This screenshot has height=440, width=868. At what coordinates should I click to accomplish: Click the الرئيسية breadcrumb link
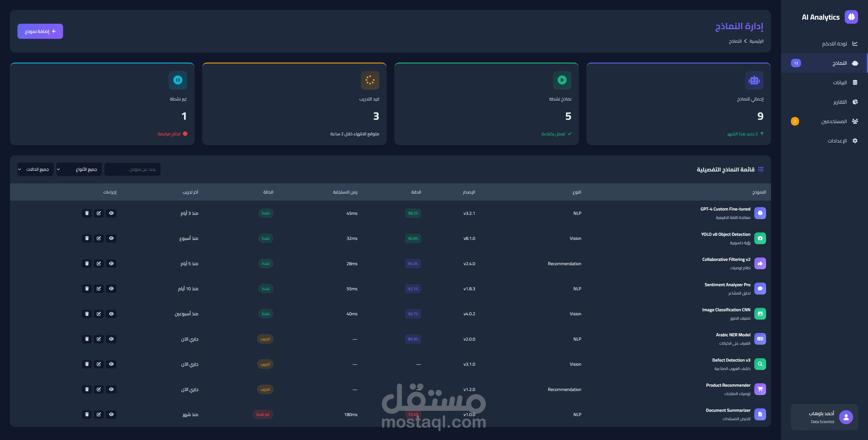(x=756, y=41)
